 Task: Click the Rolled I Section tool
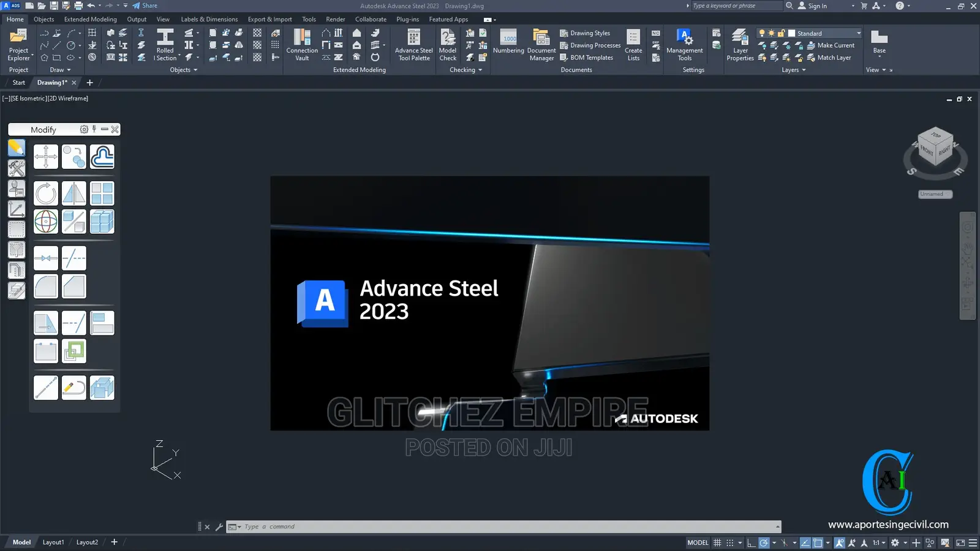pos(165,45)
